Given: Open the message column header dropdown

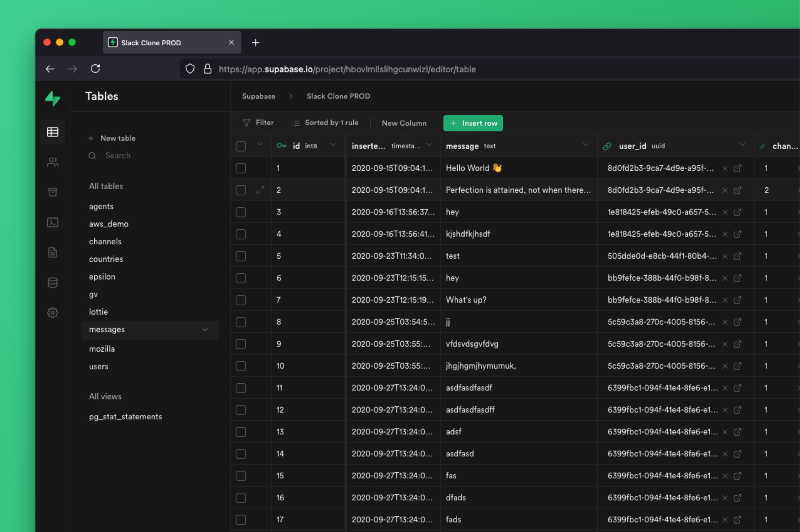Looking at the screenshot, I should point(586,145).
